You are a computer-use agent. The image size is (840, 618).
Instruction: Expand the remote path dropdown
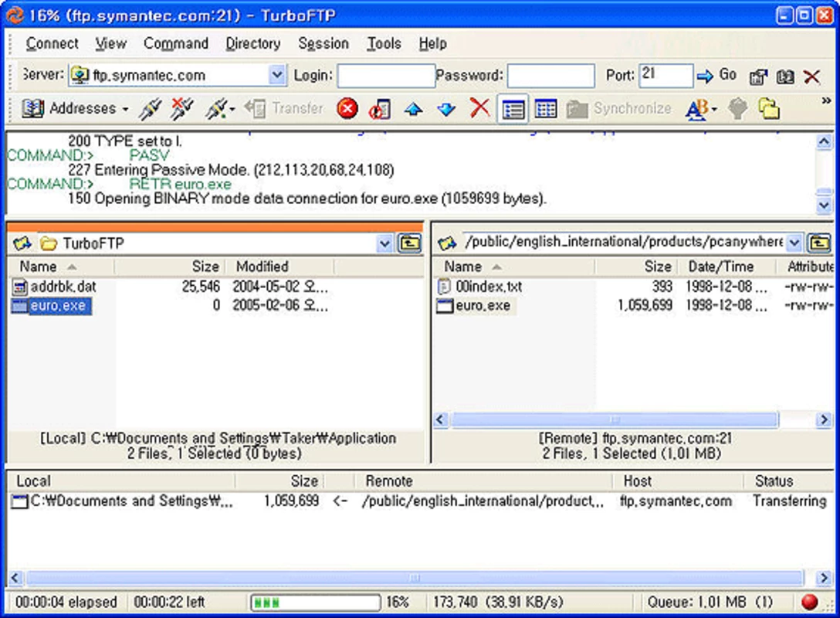pos(794,243)
